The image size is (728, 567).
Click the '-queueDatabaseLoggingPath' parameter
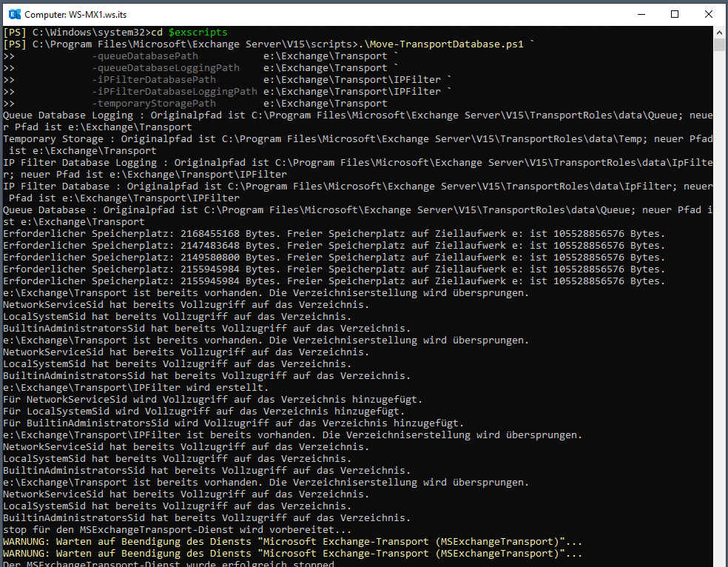click(x=166, y=68)
